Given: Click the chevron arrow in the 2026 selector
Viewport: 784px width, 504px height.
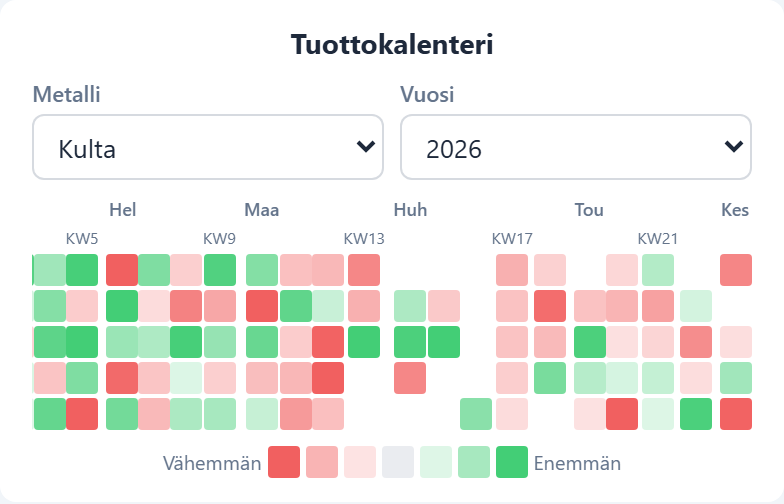Looking at the screenshot, I should [x=734, y=146].
